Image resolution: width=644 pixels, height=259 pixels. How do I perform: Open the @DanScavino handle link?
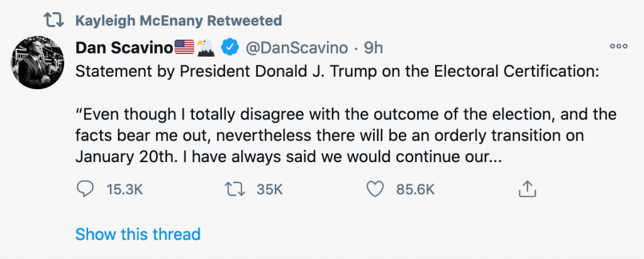[x=297, y=48]
